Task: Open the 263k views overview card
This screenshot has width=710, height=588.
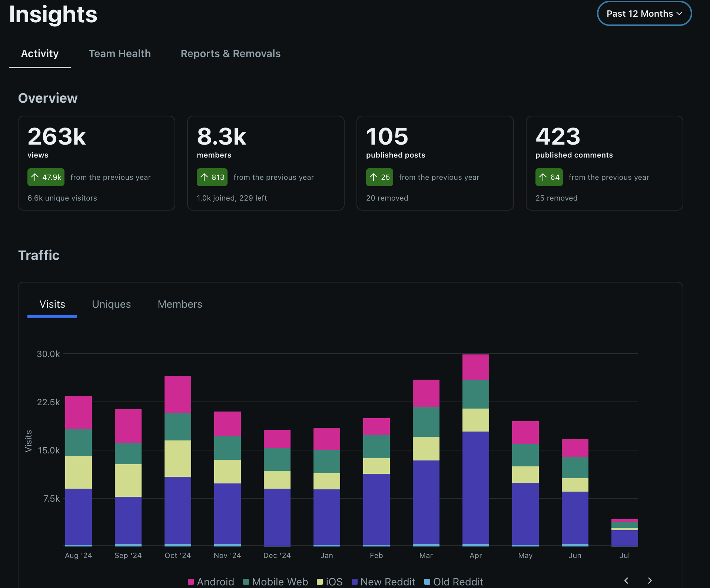Action: (x=96, y=163)
